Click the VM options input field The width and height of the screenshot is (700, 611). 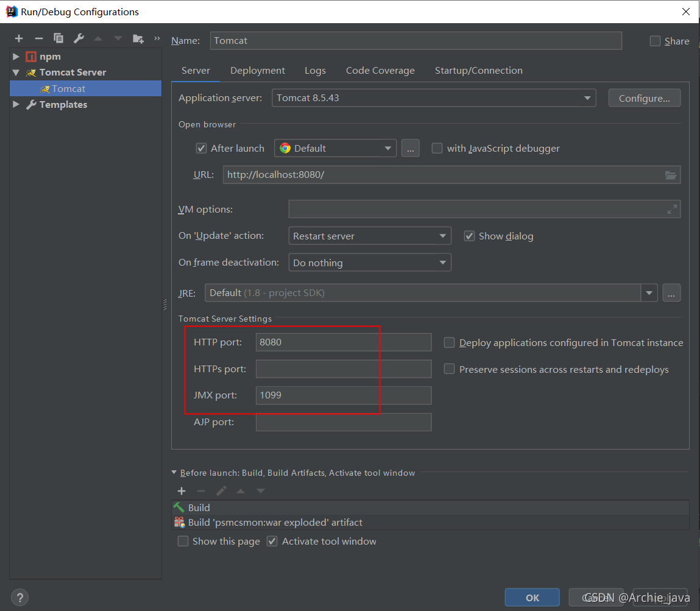pos(484,209)
